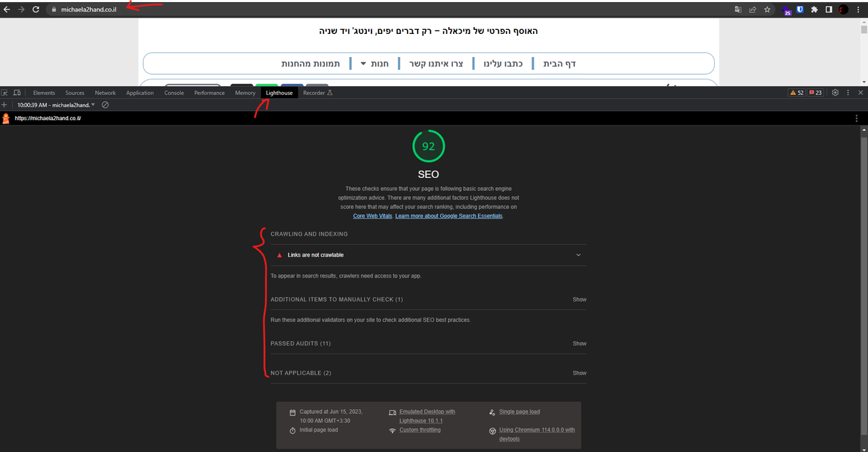Bookmark the page with the star icon
This screenshot has width=868, height=452.
(x=767, y=10)
